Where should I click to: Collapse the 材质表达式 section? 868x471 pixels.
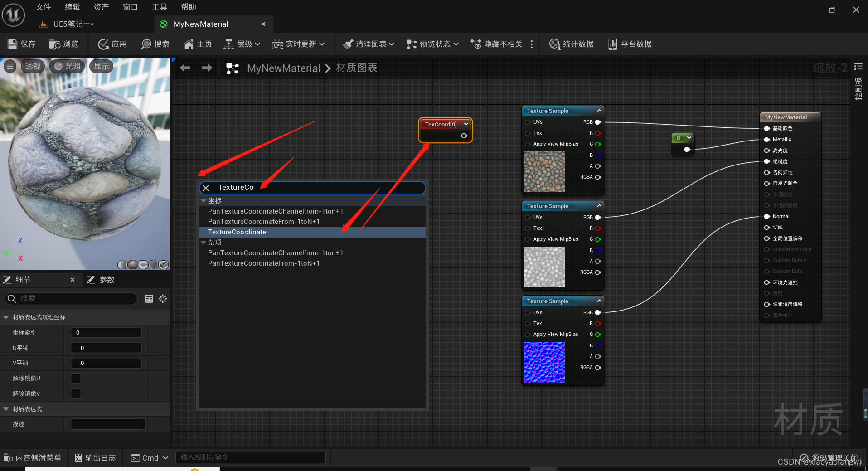click(6, 409)
